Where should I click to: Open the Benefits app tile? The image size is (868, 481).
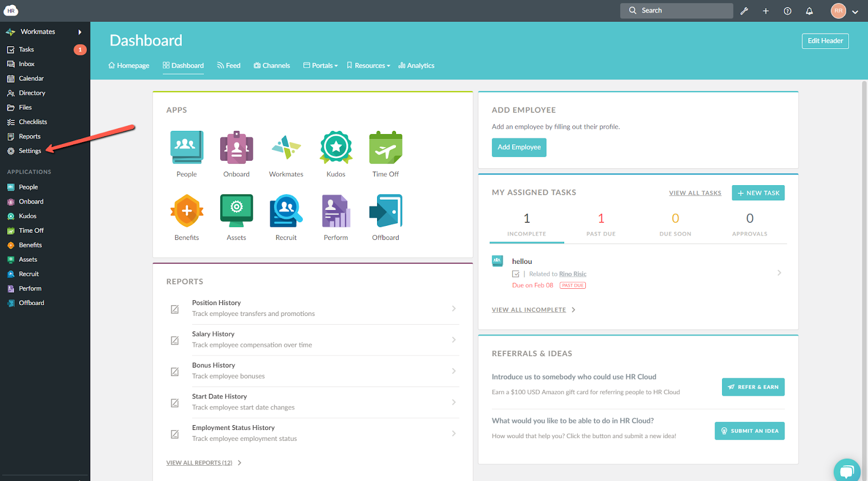tap(187, 211)
